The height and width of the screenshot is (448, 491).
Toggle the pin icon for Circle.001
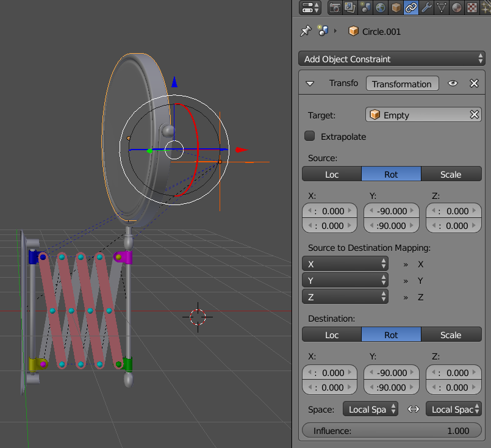coord(305,31)
